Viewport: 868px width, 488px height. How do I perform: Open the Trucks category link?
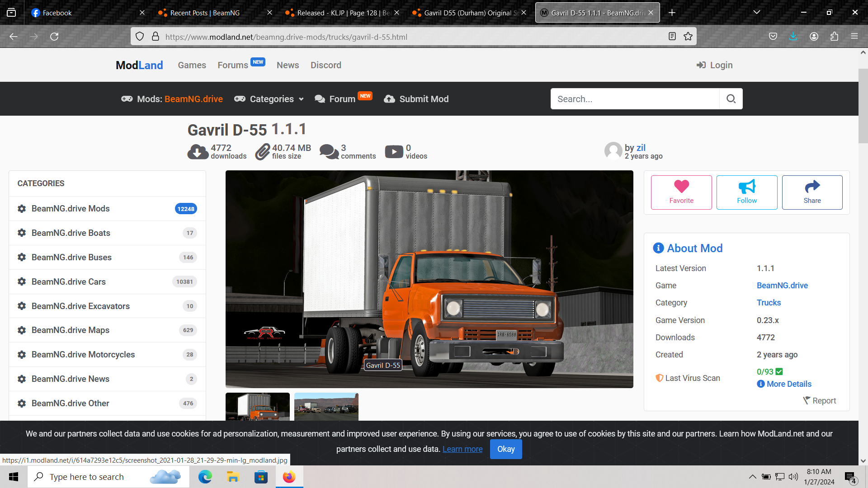pyautogui.click(x=769, y=303)
